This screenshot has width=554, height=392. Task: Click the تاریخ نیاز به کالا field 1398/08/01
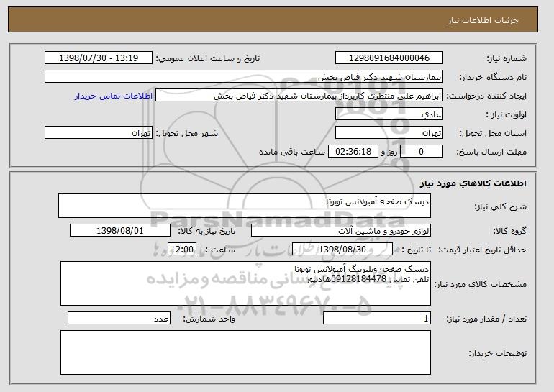(120, 231)
